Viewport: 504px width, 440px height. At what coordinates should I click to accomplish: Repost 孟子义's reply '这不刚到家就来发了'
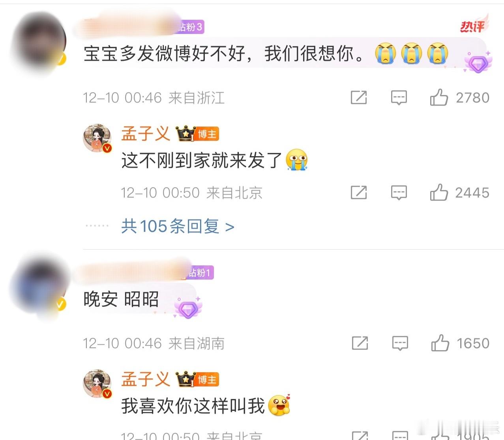(359, 192)
